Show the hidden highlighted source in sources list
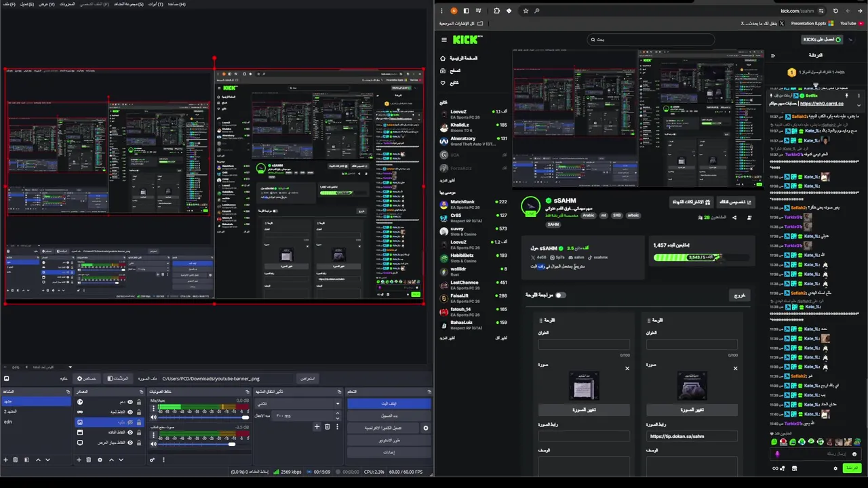 coord(130,422)
